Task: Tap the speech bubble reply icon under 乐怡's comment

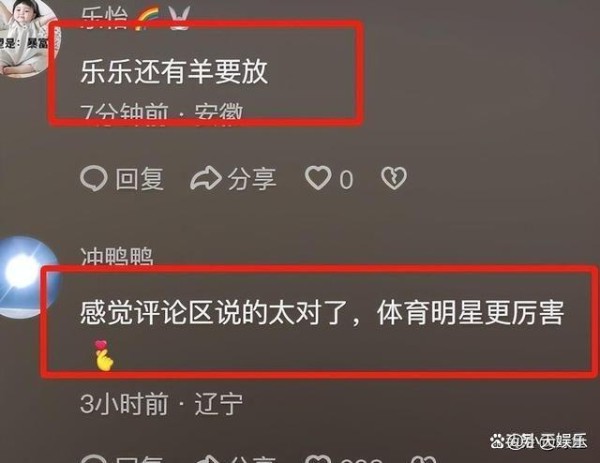Action: click(x=93, y=179)
